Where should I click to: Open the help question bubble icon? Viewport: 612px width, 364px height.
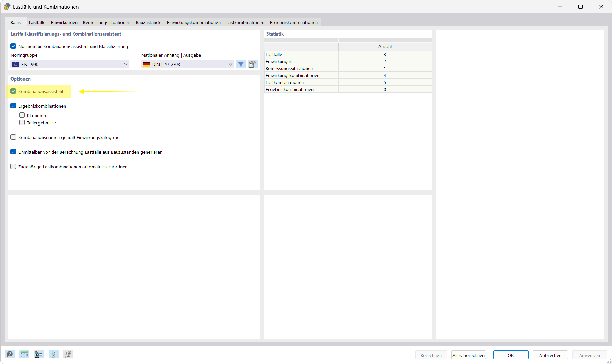click(10, 354)
